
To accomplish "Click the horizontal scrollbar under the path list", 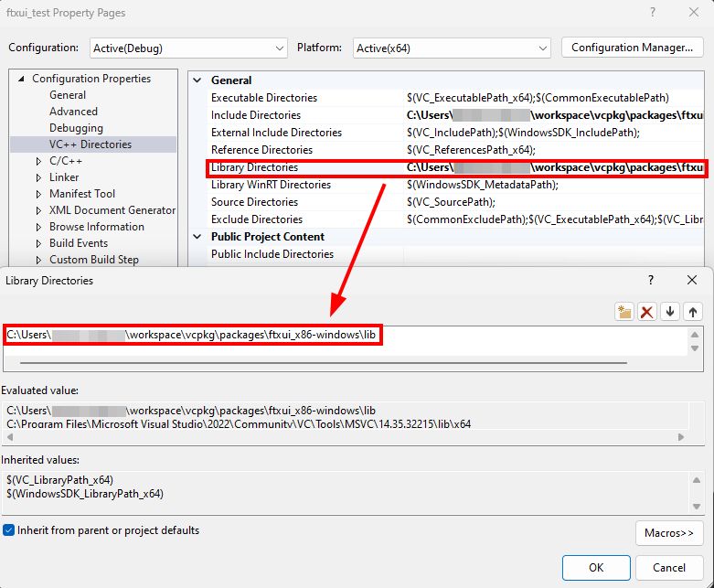I will point(324,363).
